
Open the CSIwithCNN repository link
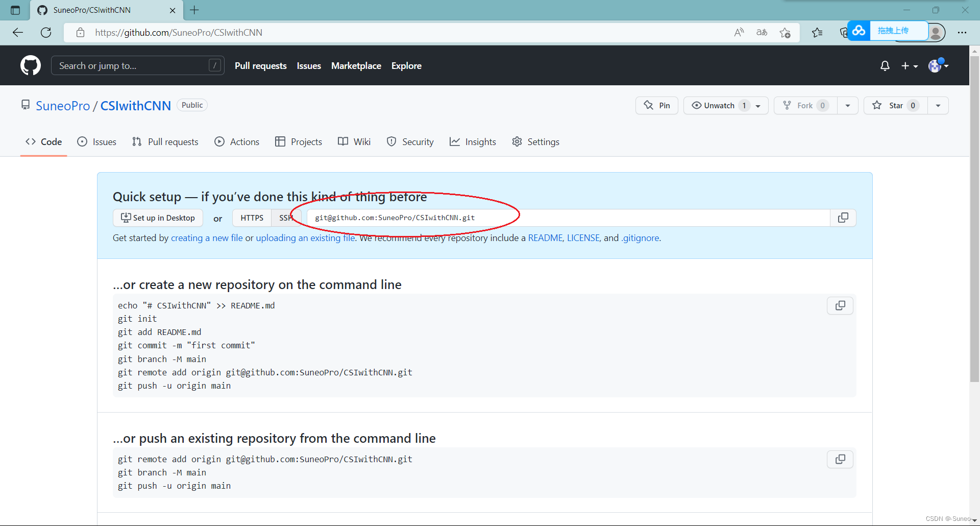point(136,106)
